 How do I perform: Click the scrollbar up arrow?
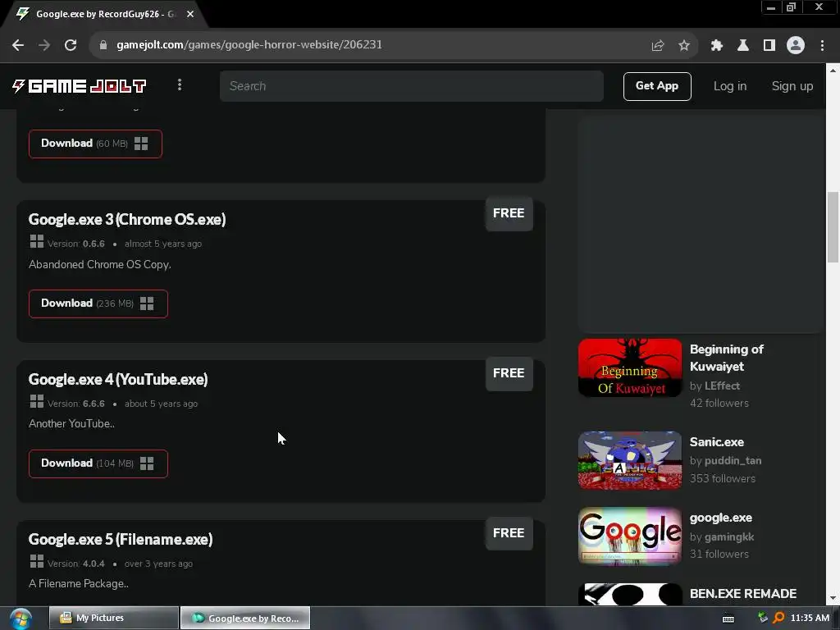833,70
